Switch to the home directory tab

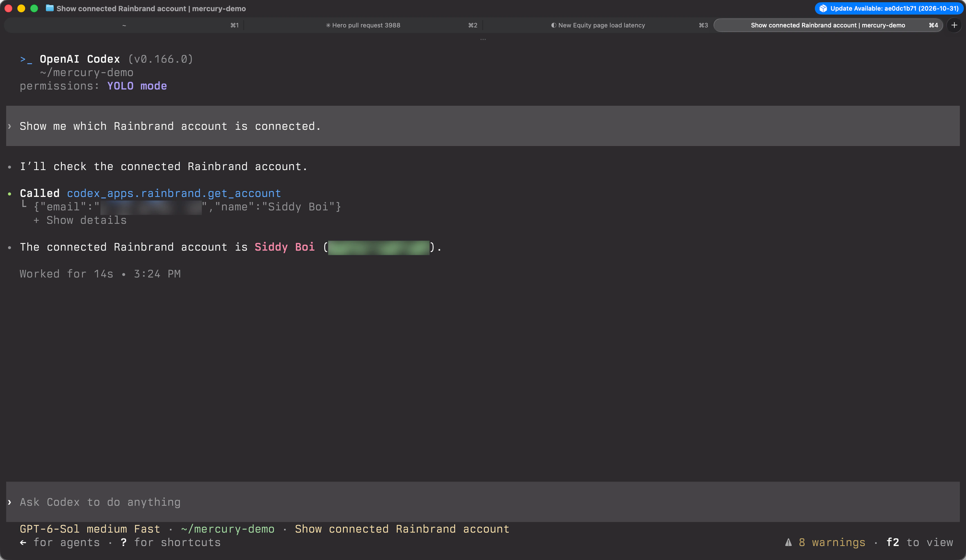coord(124,25)
